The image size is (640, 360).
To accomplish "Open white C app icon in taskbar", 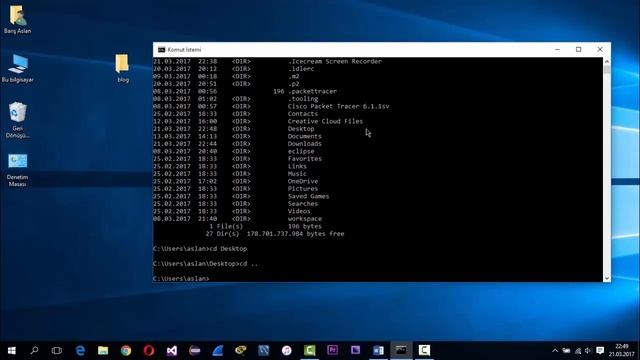I will (x=424, y=350).
